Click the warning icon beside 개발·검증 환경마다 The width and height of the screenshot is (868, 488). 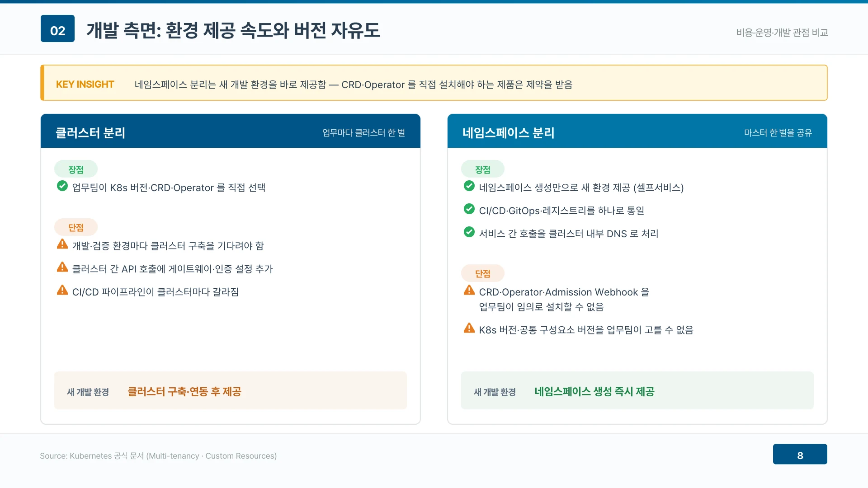62,244
